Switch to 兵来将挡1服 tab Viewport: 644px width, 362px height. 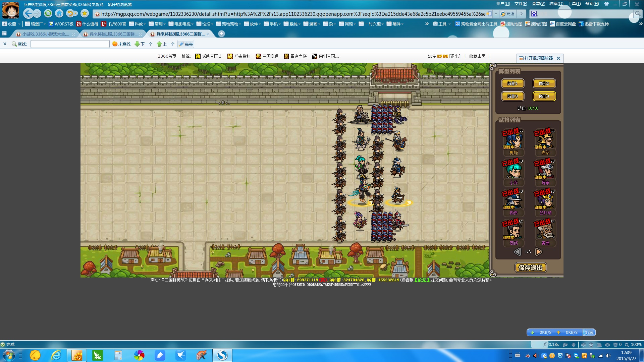pos(112,34)
